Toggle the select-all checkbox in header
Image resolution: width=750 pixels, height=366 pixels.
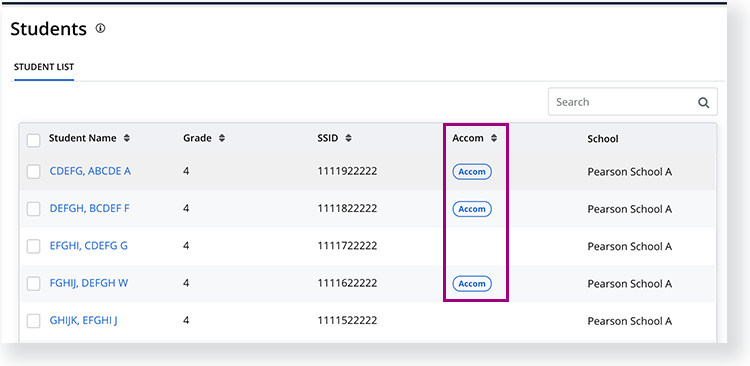click(33, 141)
